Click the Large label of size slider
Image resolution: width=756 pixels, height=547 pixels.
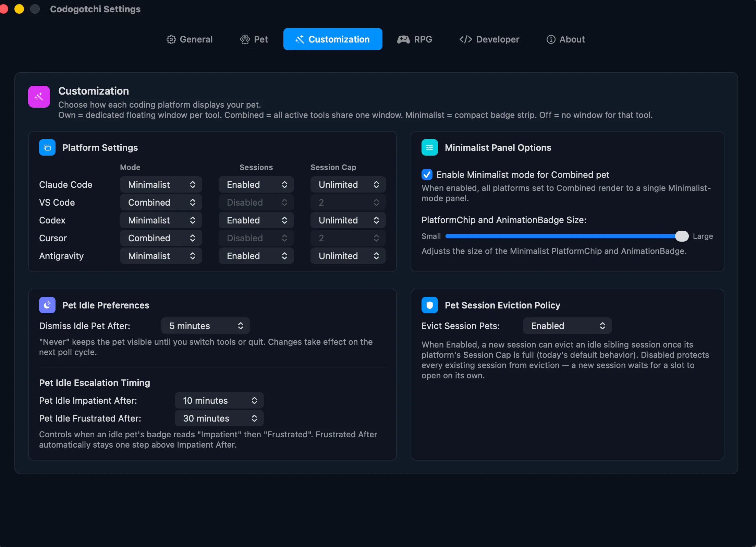click(x=703, y=236)
